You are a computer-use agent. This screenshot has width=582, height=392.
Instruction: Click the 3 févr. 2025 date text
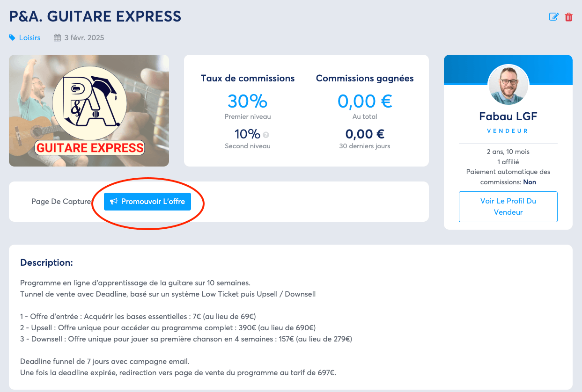[84, 38]
